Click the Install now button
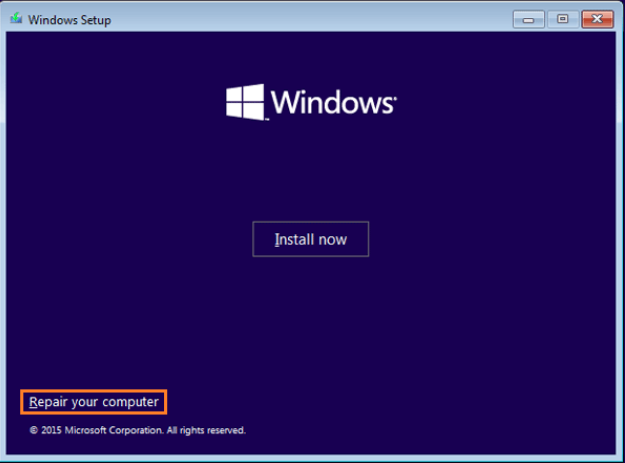This screenshot has height=463, width=625. [311, 239]
